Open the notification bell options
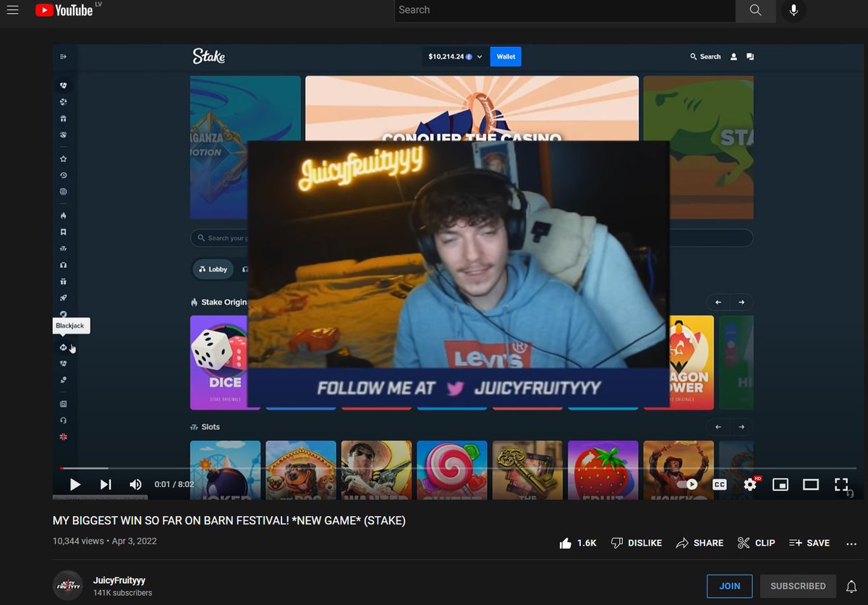Image resolution: width=868 pixels, height=605 pixels. point(851,586)
